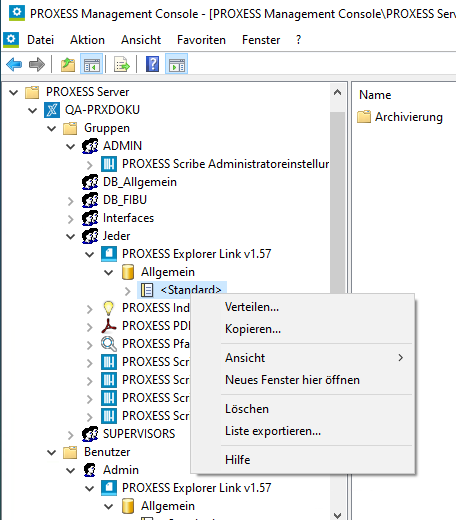Click the DB_Allgemein group icon
This screenshot has height=520, width=456.
(90, 182)
